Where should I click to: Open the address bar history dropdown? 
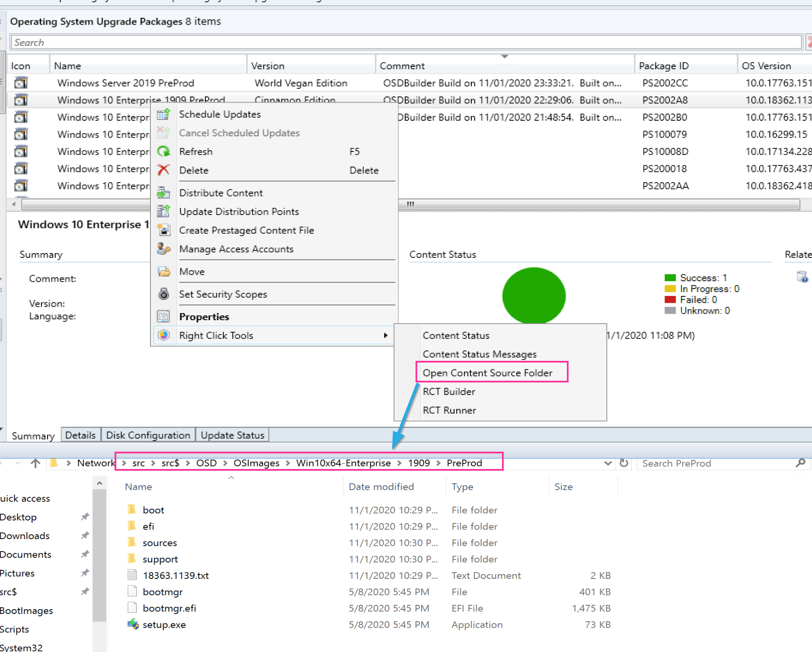(607, 463)
